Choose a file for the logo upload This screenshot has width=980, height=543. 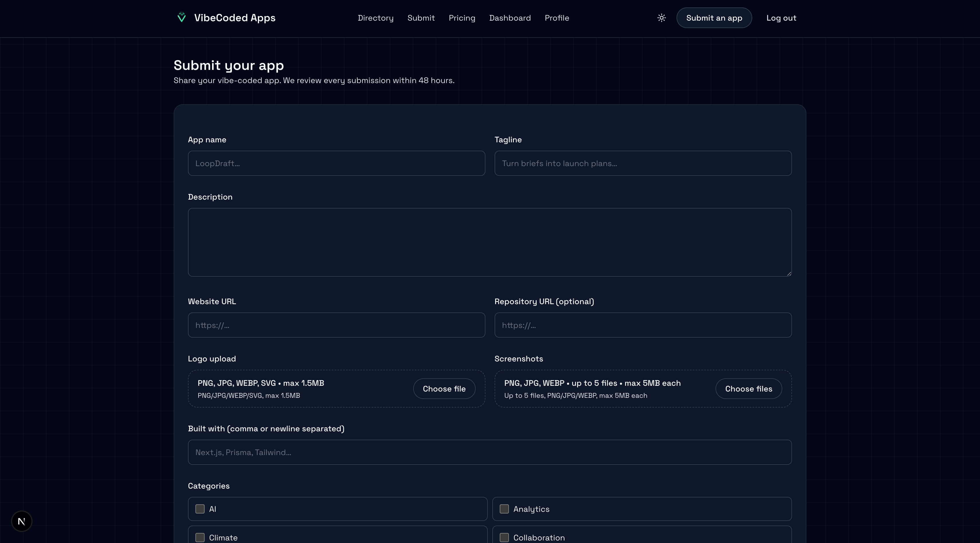point(444,388)
